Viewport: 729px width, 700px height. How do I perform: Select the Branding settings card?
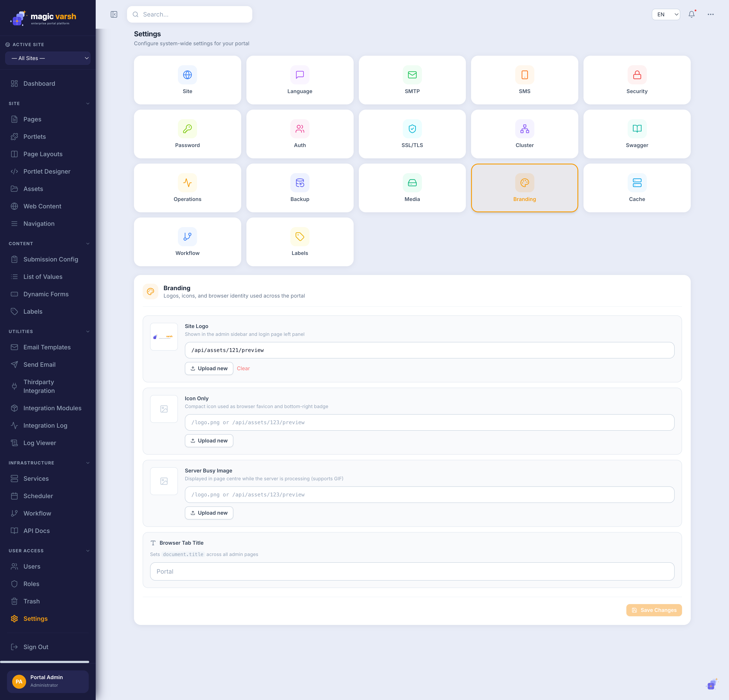click(524, 188)
